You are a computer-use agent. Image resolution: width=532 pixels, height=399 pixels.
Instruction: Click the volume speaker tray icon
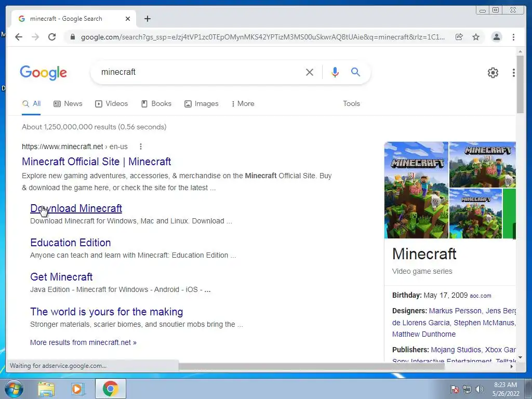pyautogui.click(x=480, y=389)
